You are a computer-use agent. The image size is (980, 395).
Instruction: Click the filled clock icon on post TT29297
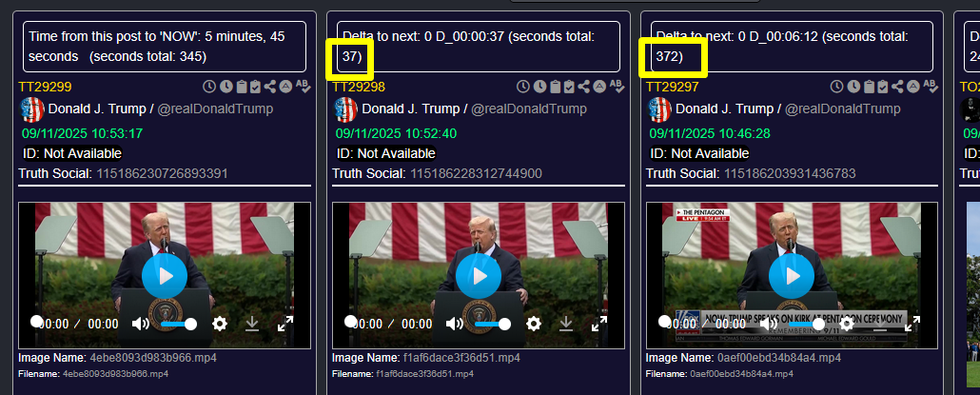point(853,87)
